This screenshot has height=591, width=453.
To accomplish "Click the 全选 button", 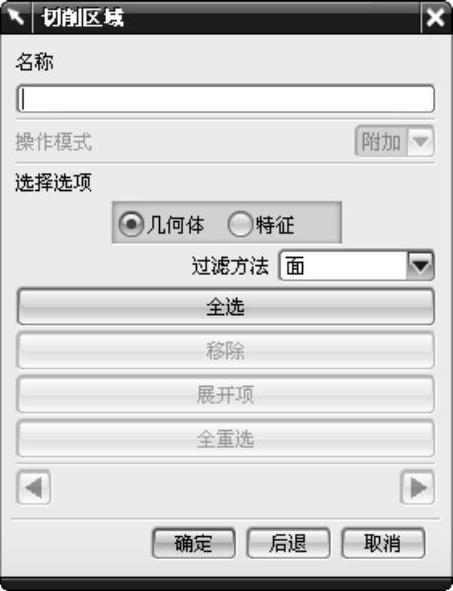I will [226, 306].
